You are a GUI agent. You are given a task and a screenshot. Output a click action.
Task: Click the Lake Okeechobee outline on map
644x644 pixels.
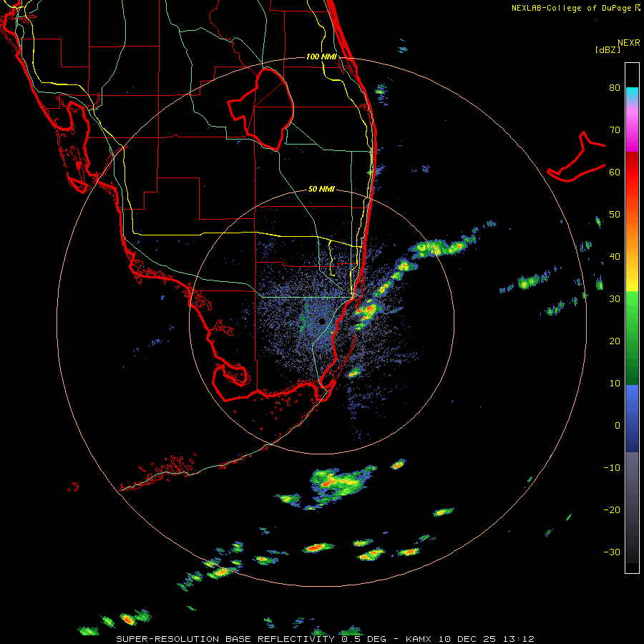[260, 109]
